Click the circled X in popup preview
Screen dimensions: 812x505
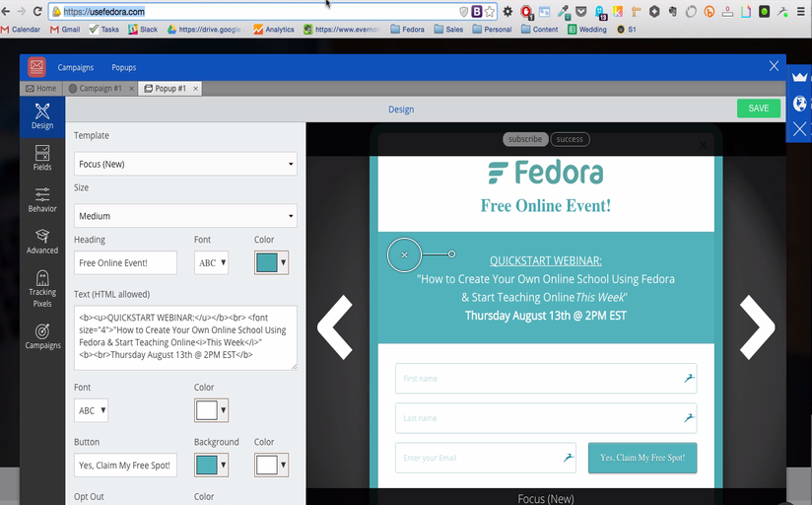tap(404, 254)
